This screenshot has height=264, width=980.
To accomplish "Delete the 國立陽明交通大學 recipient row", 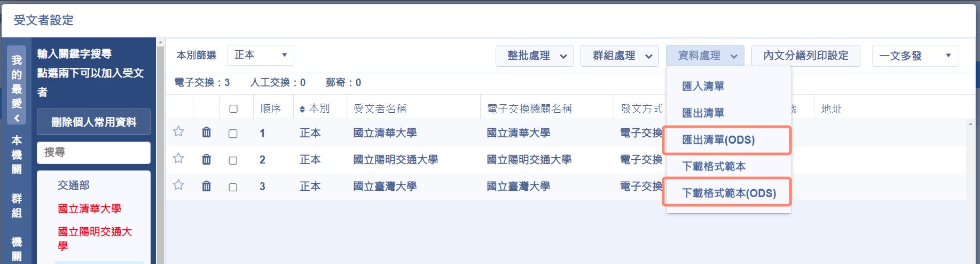I will coord(206,159).
